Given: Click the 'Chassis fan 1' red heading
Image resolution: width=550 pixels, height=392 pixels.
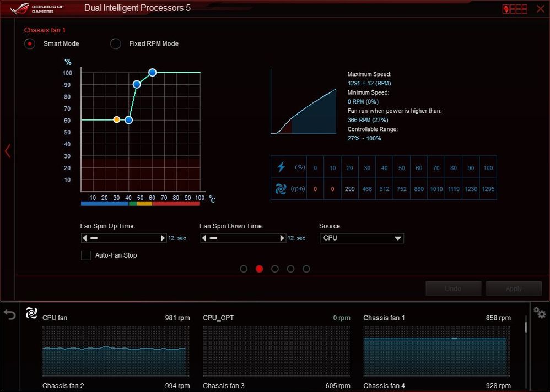Looking at the screenshot, I should pyautogui.click(x=45, y=30).
